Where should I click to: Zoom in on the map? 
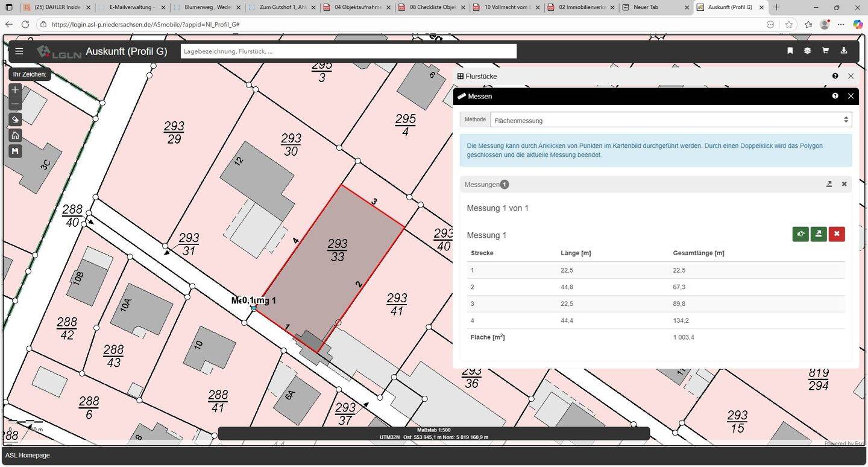point(15,90)
